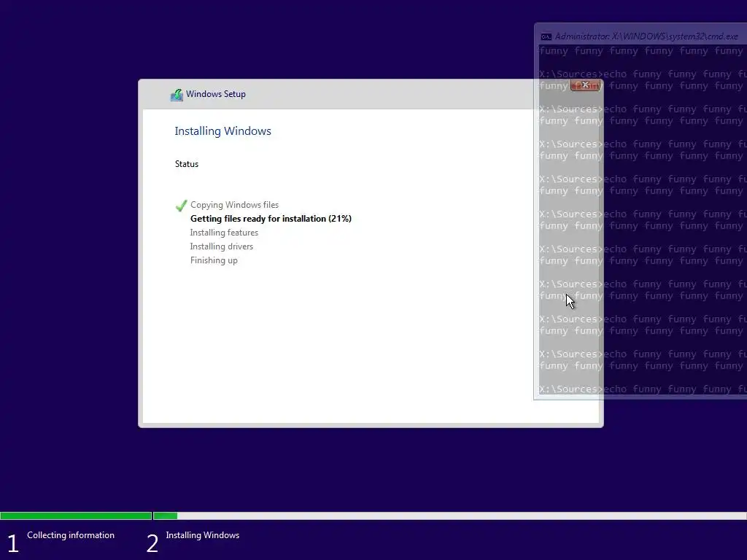This screenshot has width=747, height=560.
Task: Click 'Installing features' status line
Action: 224,233
